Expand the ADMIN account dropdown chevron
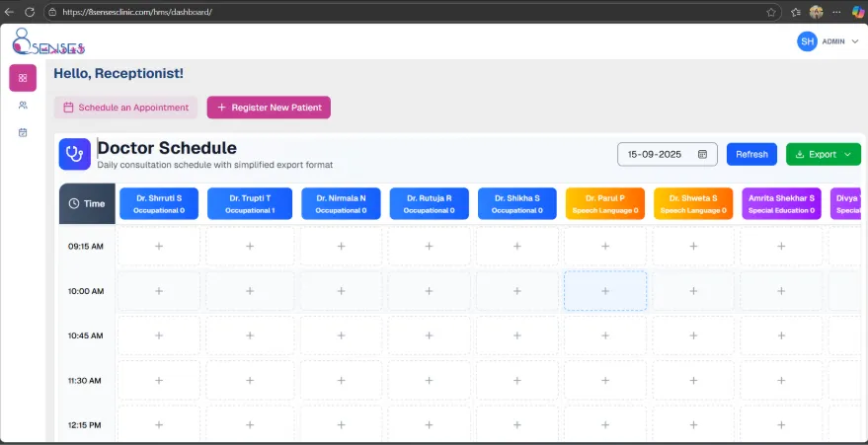868x445 pixels. pos(855,41)
